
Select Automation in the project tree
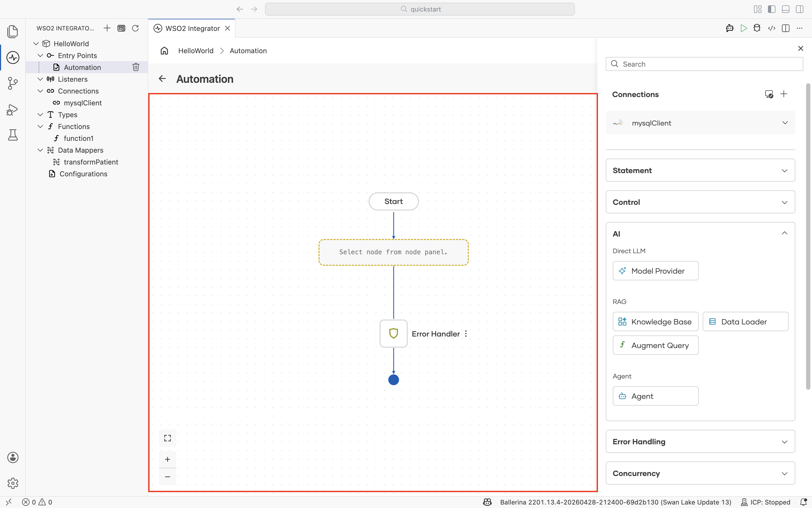pyautogui.click(x=82, y=67)
